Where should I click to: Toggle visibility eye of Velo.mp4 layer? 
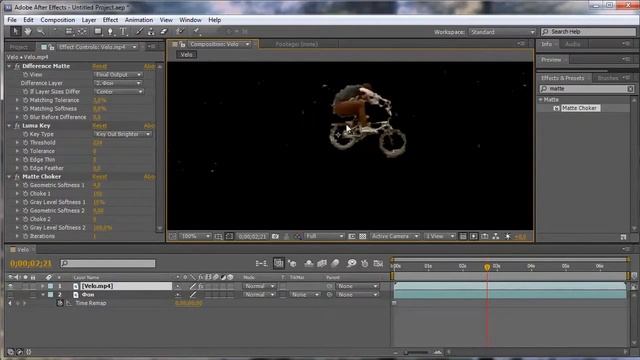[x=10, y=286]
